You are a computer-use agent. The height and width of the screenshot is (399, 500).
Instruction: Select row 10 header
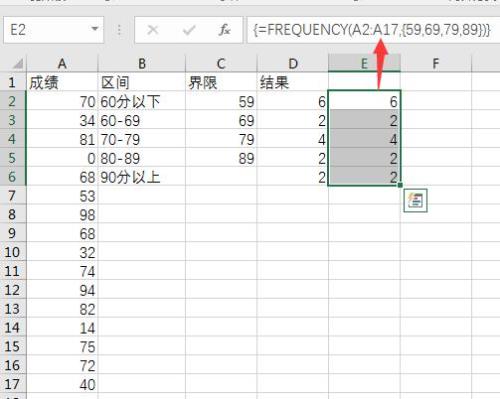tap(13, 252)
